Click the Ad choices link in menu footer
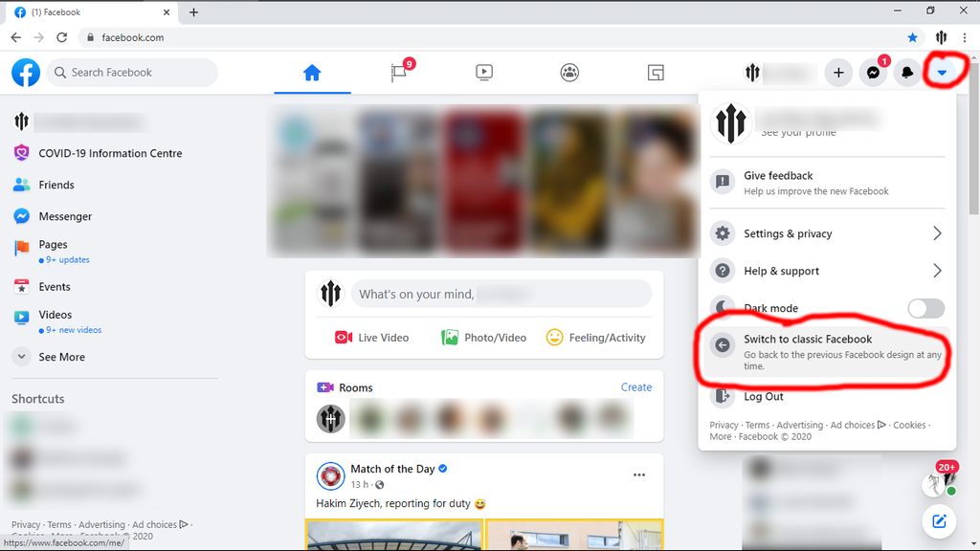 (x=857, y=425)
